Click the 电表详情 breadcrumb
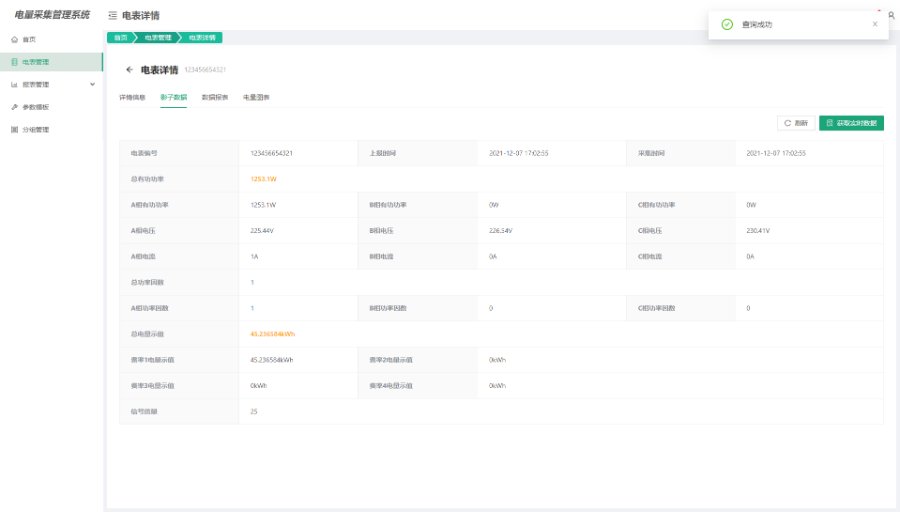900x512 pixels. (202, 38)
